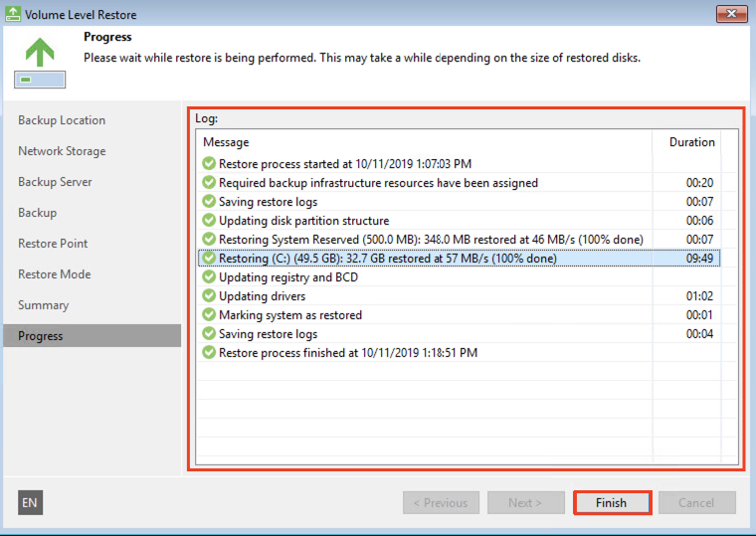
Task: Click status icon for Restoring System Reserved
Action: pos(209,240)
